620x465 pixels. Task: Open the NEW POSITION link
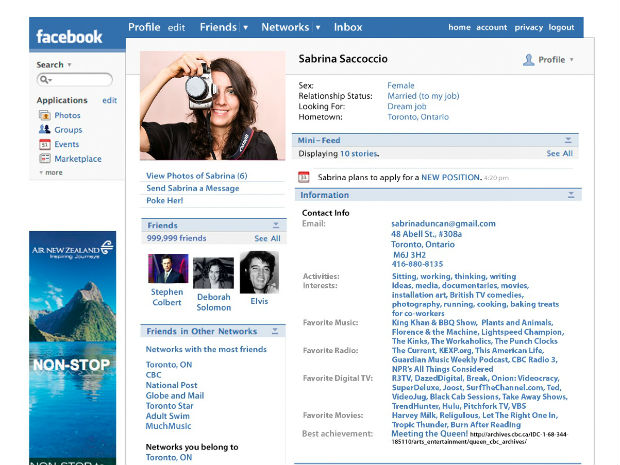451,177
